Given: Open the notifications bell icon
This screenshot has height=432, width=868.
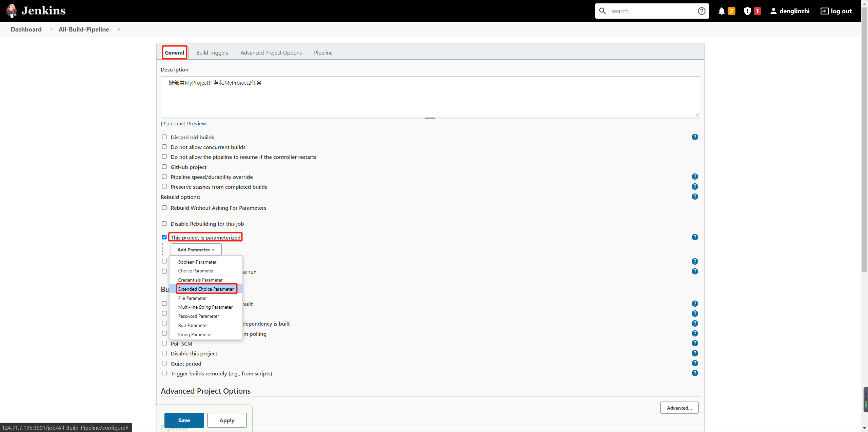Looking at the screenshot, I should (721, 11).
